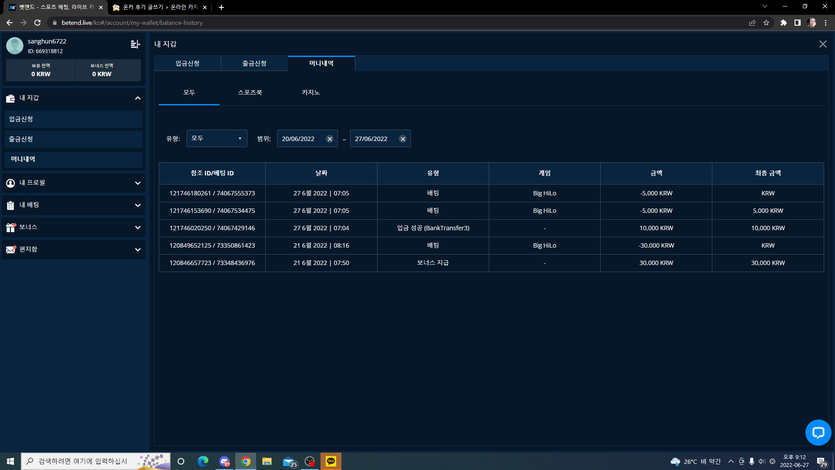Open the browser tab search dropdown arrow
835x470 pixels.
[x=765, y=6]
